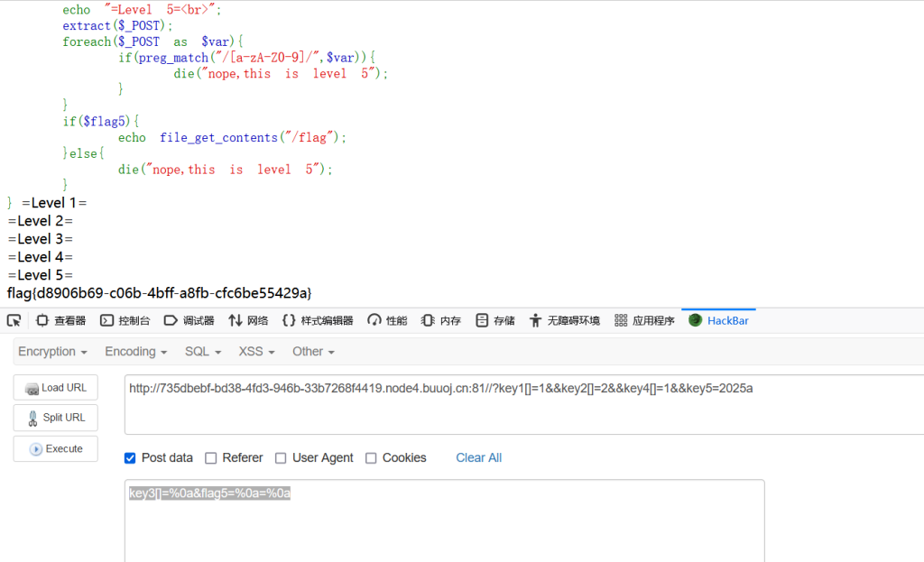Select the HackBar tab
Screen dimensions: 924x562
click(x=718, y=320)
